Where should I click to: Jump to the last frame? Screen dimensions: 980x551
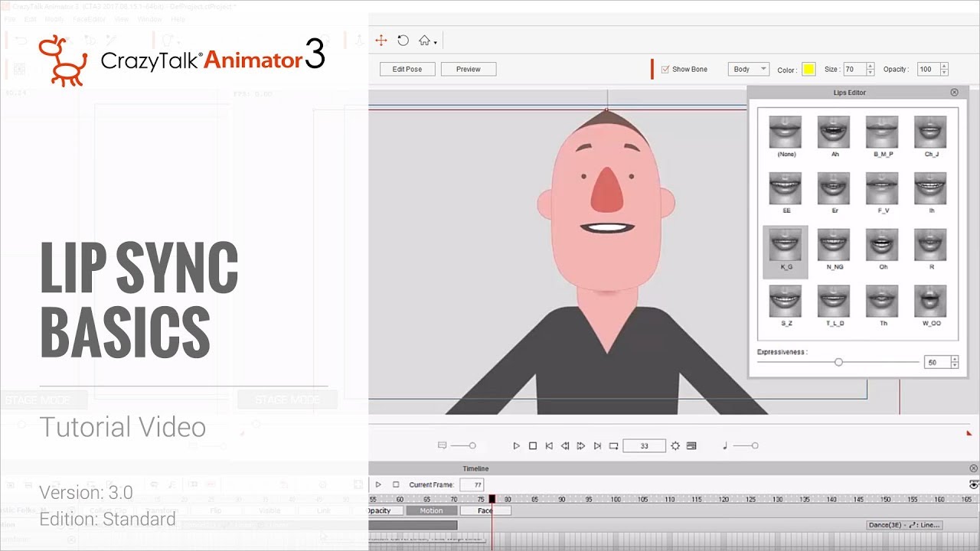coord(597,445)
